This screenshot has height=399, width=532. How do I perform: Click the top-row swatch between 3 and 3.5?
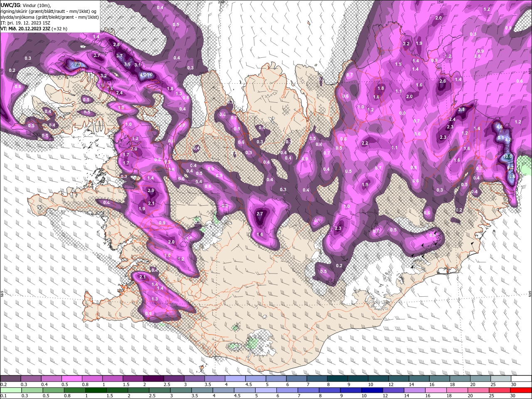pyautogui.click(x=194, y=379)
